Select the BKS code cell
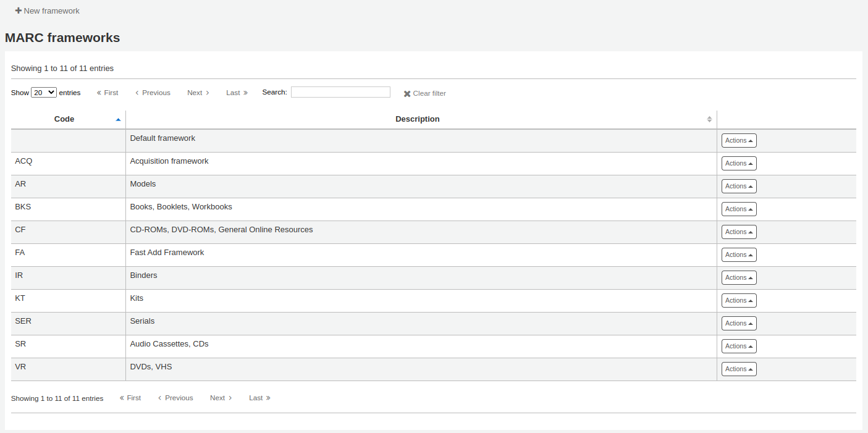Image resolution: width=868 pixels, height=433 pixels. 68,209
